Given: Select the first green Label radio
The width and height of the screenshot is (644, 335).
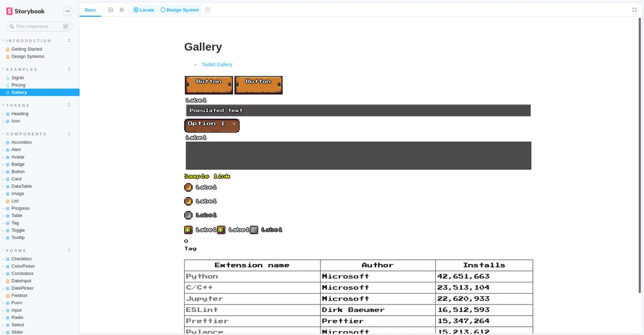Looking at the screenshot, I should pyautogui.click(x=188, y=230).
